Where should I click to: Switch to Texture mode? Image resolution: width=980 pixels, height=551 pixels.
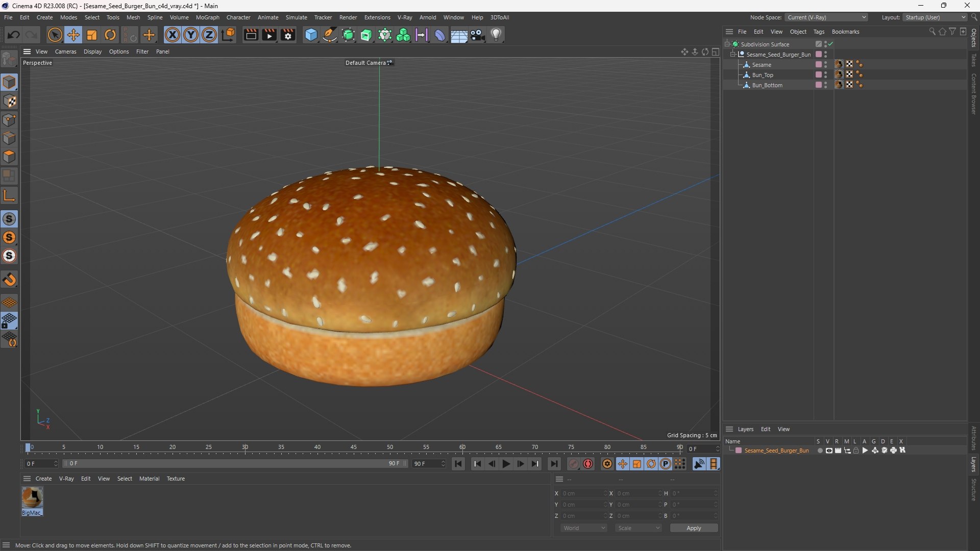click(9, 101)
